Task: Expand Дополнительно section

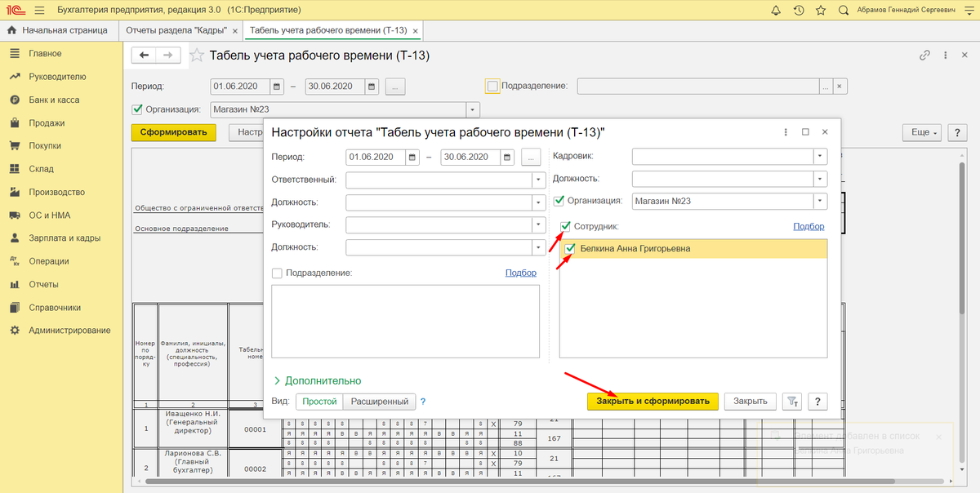Action: click(x=316, y=380)
